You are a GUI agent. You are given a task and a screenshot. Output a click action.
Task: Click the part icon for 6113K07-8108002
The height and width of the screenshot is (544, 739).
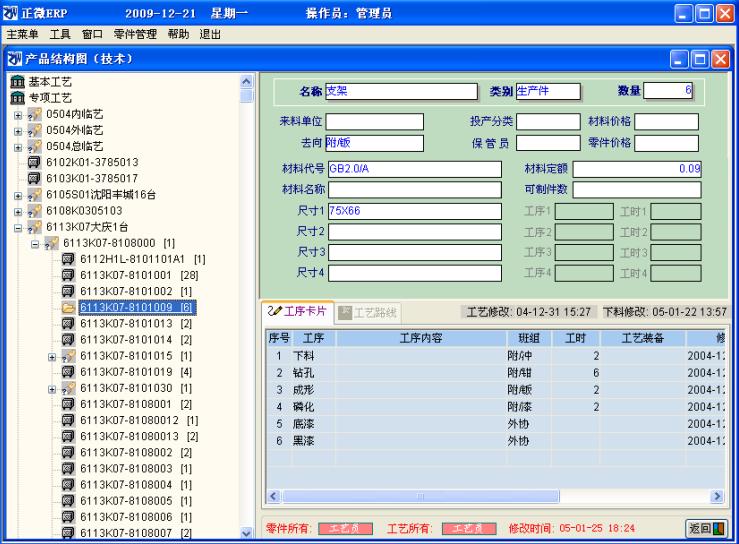click(x=68, y=453)
